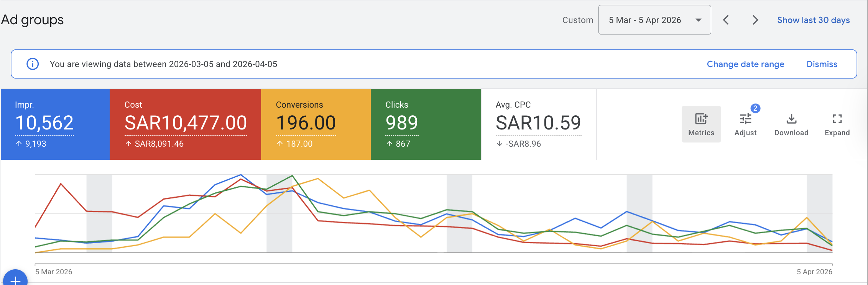This screenshot has height=285, width=868.
Task: Click the 9,193 impressions change value
Action: 36,144
